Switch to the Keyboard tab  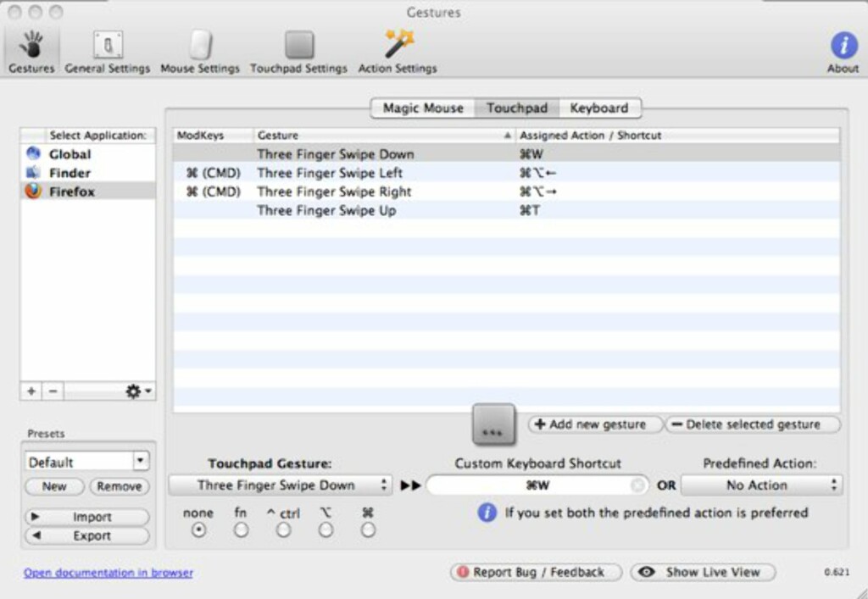pos(599,108)
